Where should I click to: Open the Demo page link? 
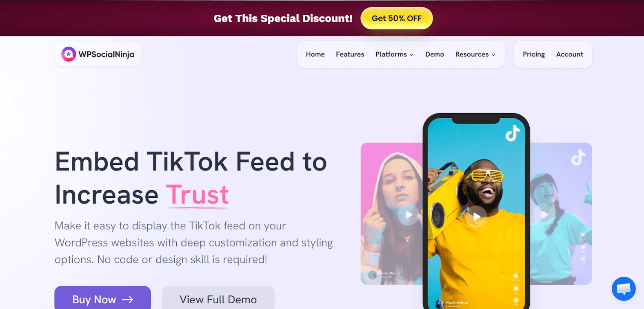tap(435, 54)
